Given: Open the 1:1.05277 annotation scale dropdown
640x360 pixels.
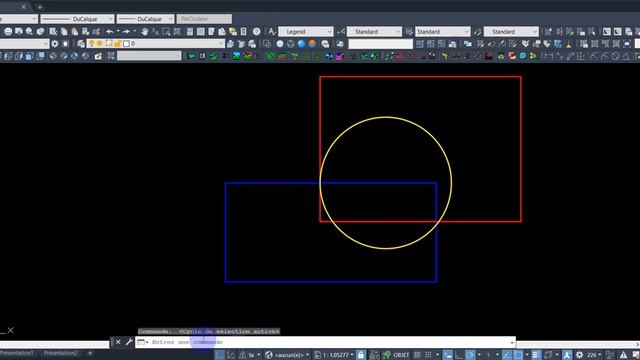Looking at the screenshot, I should (x=335, y=355).
